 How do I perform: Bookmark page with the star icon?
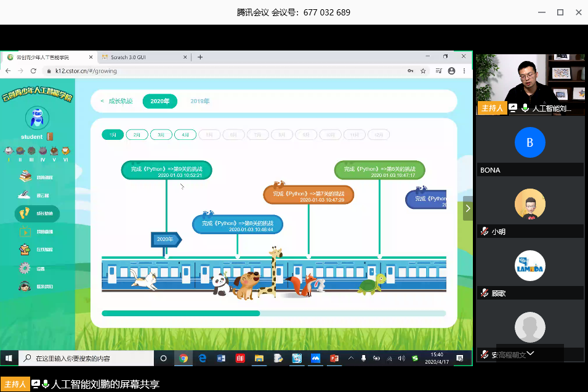point(423,71)
